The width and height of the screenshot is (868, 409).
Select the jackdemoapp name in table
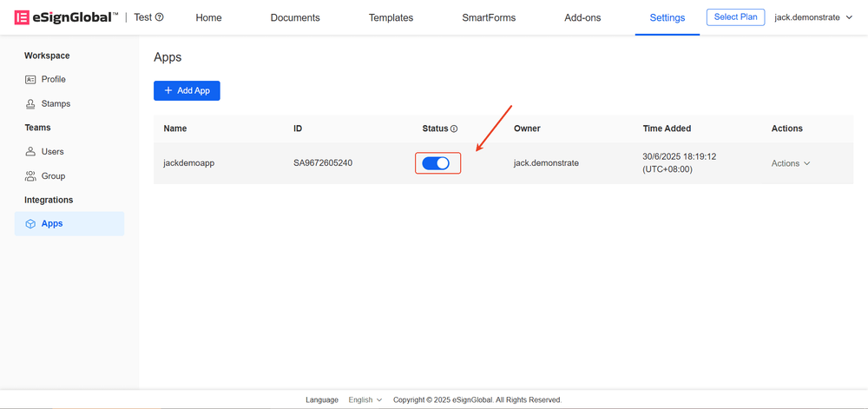(x=188, y=163)
